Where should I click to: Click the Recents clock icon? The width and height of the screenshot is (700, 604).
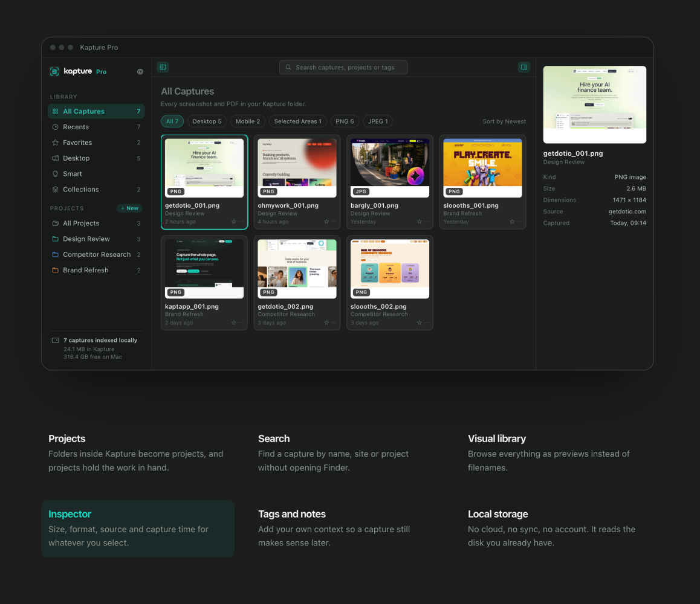56,127
